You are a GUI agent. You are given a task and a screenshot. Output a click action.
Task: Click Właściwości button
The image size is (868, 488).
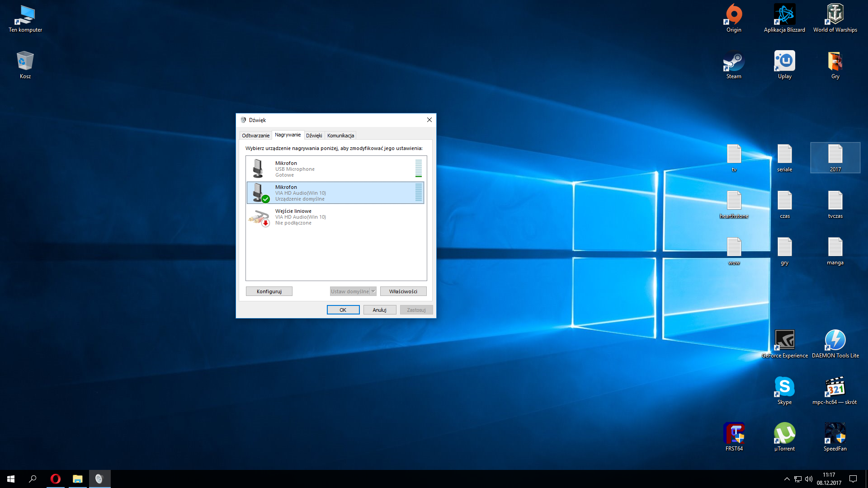[x=403, y=291]
